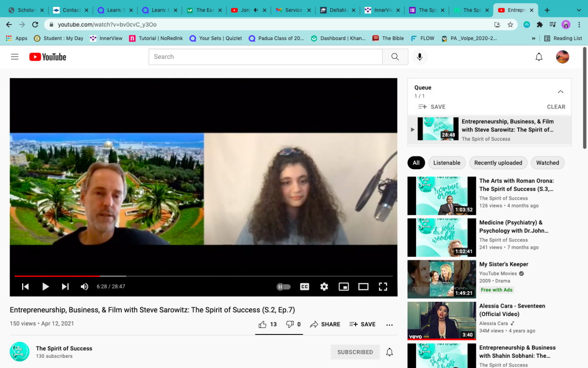Open the FLOW bookmark
The width and height of the screenshot is (588, 368).
coord(423,38)
